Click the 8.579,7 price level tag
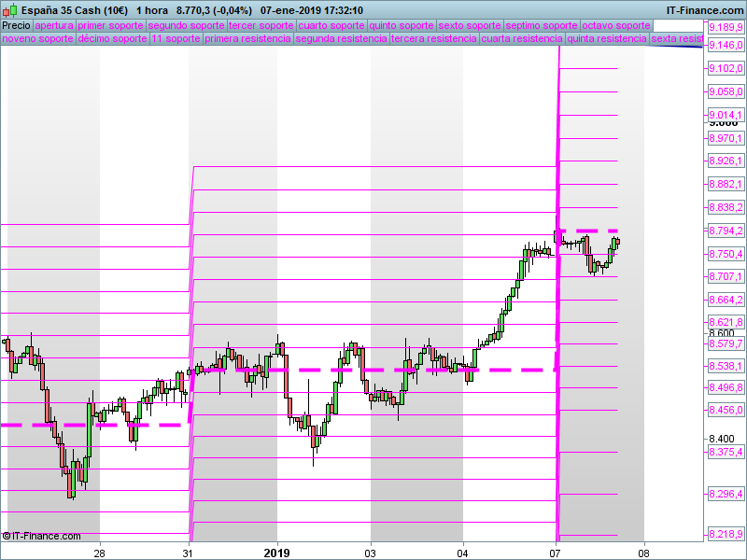The width and height of the screenshot is (747, 560). point(726,343)
